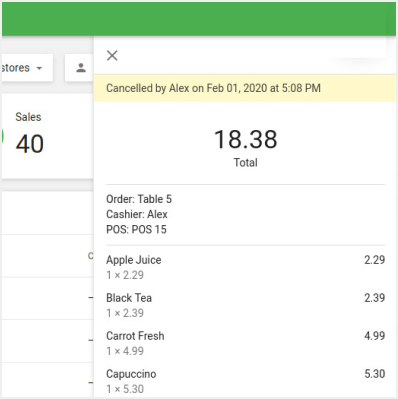Screen dimensions: 398x399
Task: Click the Carrot Fresh price 4.99
Action: pos(375,336)
